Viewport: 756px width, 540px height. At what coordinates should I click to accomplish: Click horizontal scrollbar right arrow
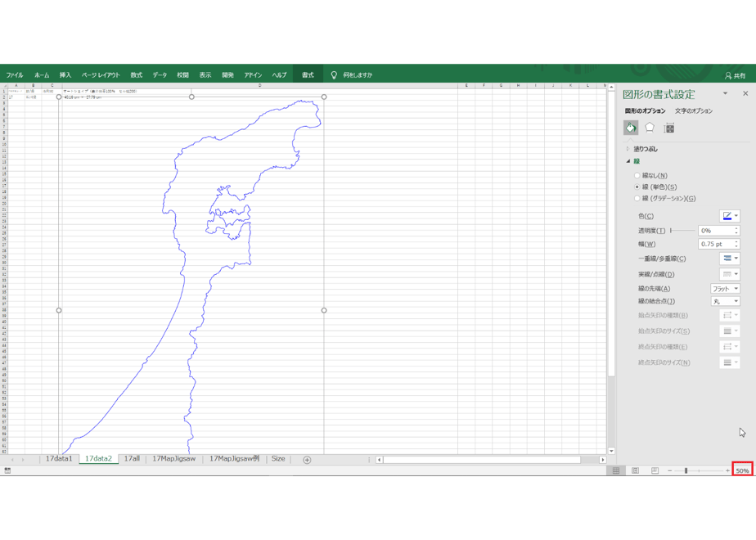point(603,460)
